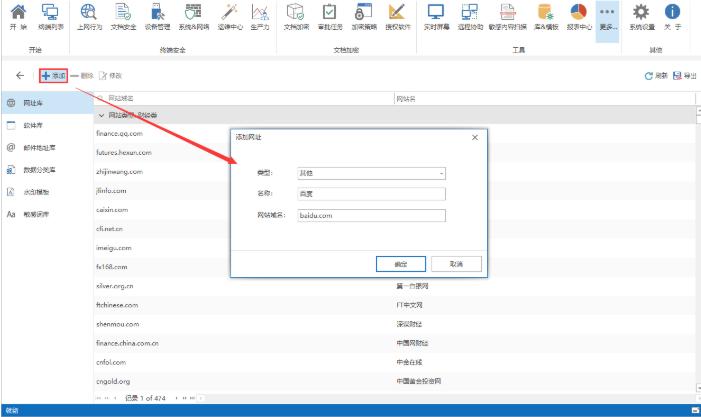This screenshot has height=417, width=701.
Task: Open the 类型 dropdown in dialog
Action: [x=371, y=173]
